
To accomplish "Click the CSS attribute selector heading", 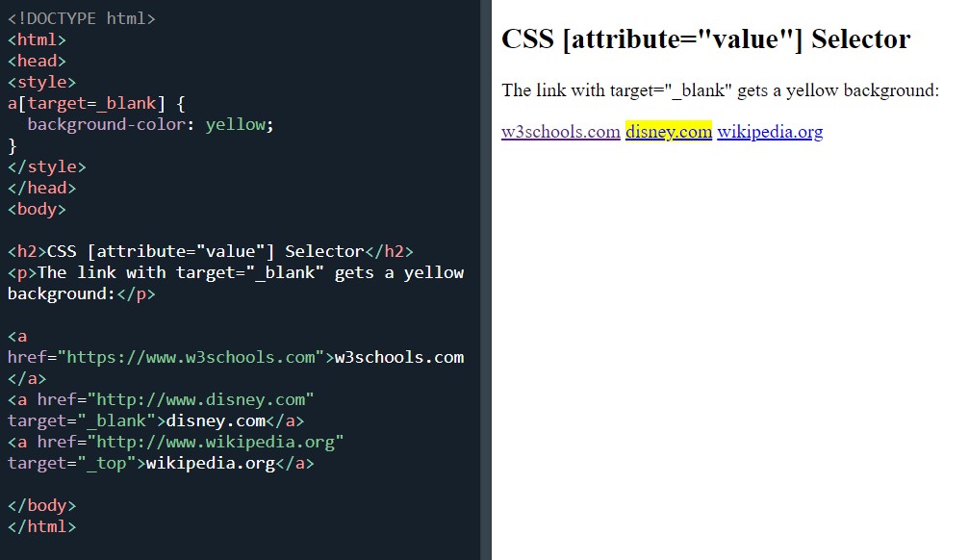I will (x=705, y=38).
